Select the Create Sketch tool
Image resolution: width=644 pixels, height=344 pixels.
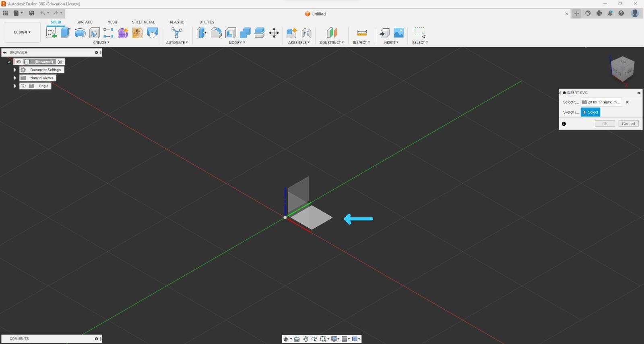[51, 33]
